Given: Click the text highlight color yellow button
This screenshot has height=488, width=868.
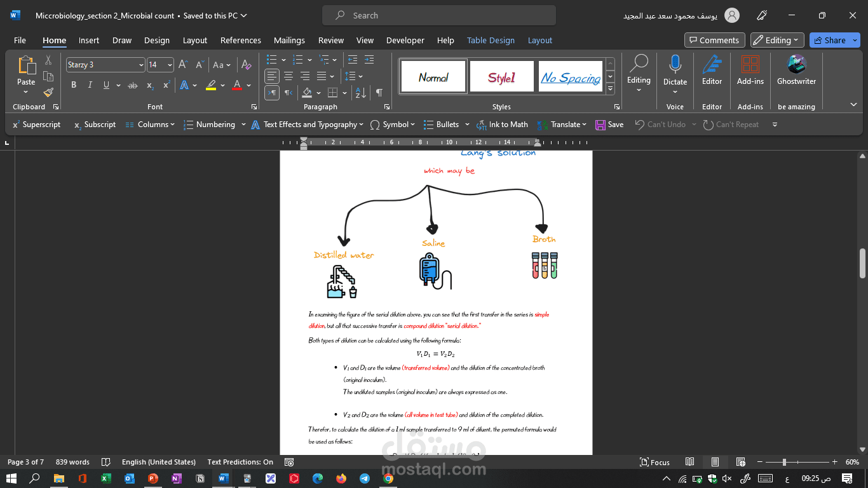Looking at the screenshot, I should [x=212, y=85].
